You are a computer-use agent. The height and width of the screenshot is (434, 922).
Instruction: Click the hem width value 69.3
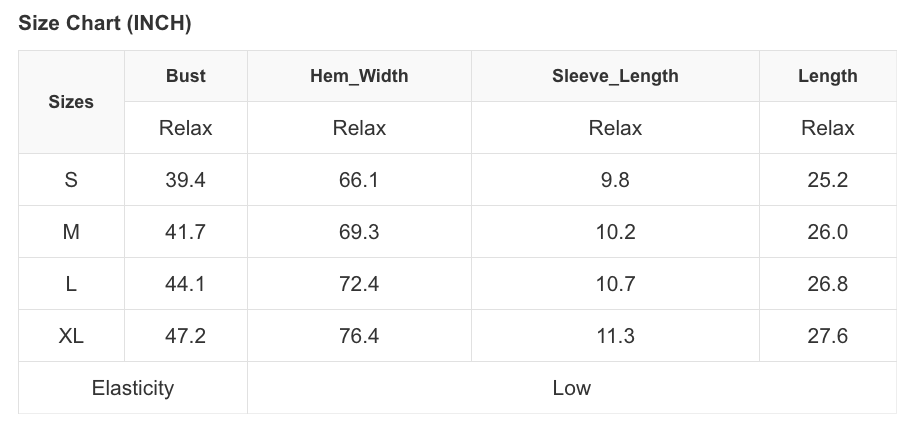click(359, 232)
